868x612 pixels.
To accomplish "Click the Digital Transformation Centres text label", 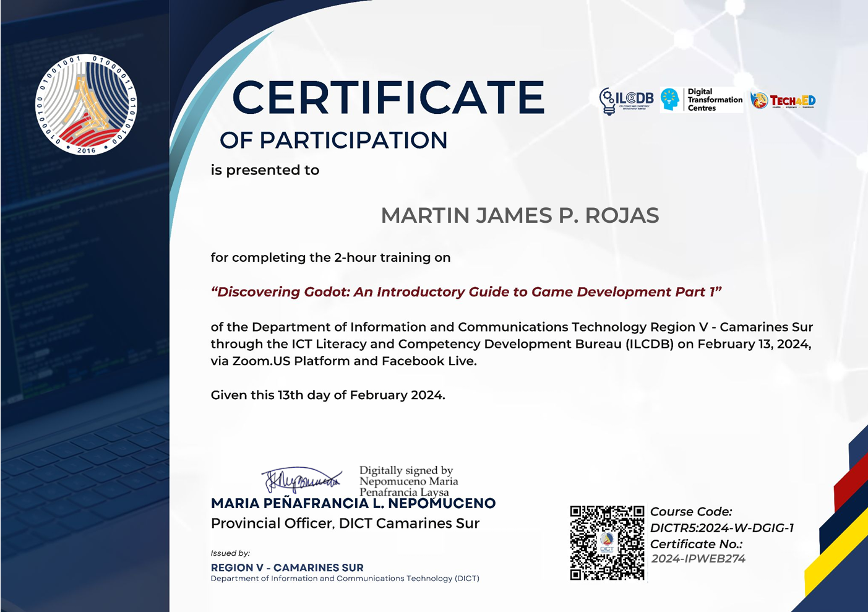I will (715, 100).
